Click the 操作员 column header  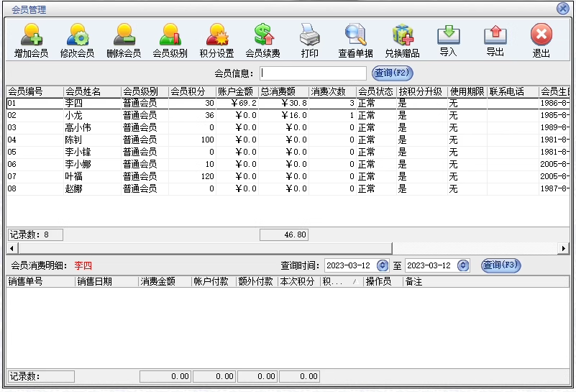pyautogui.click(x=383, y=281)
